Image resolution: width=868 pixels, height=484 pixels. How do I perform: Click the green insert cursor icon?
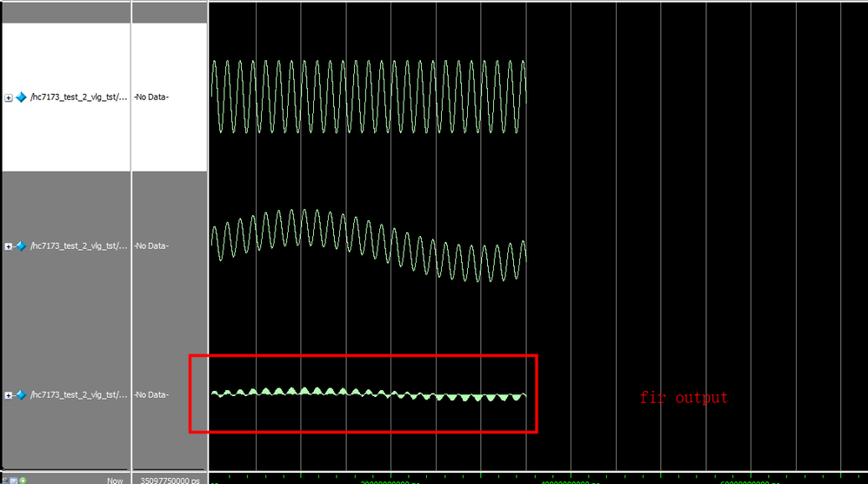coord(23,481)
